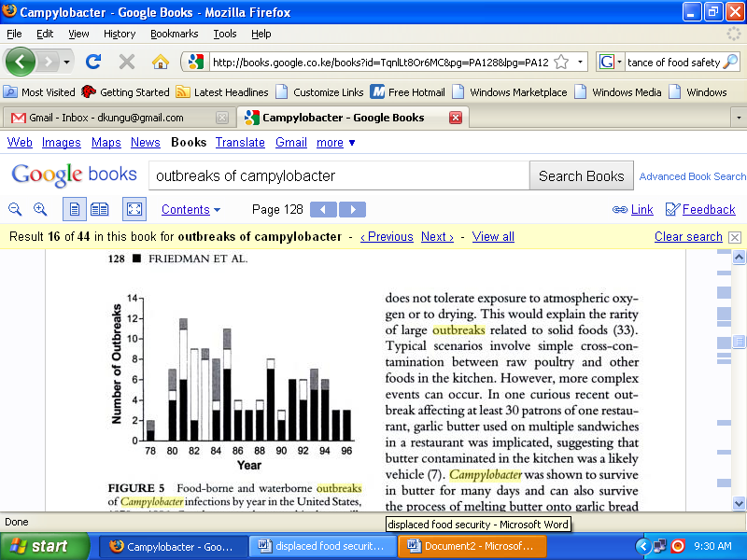Click the zoom in magnifier icon
The height and width of the screenshot is (560, 747).
click(40, 210)
